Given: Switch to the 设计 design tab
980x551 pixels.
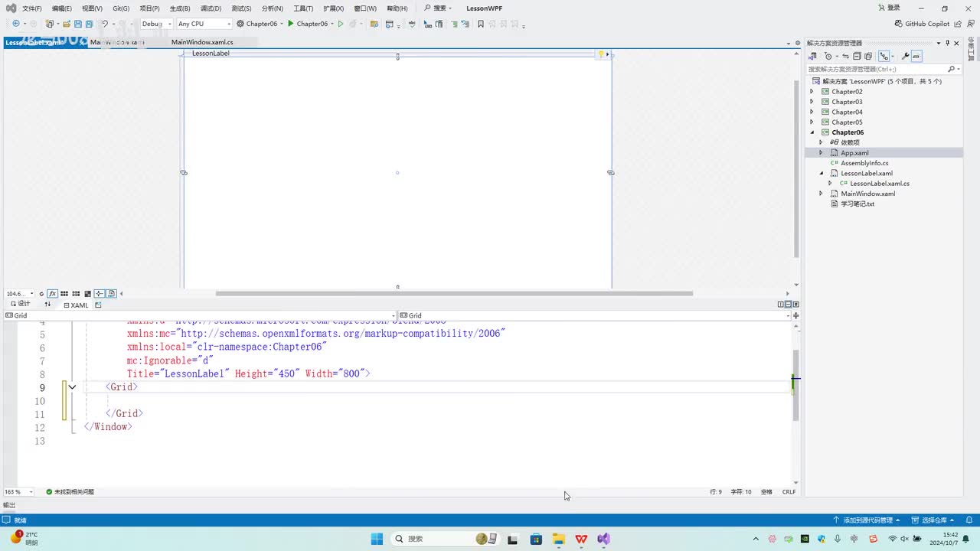Looking at the screenshot, I should 20,304.
